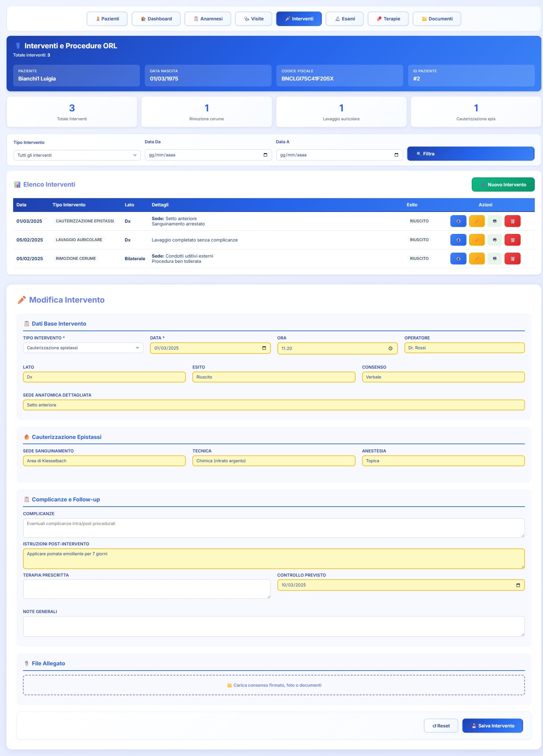Click the Complicanze text area
The width and height of the screenshot is (543, 756).
[x=273, y=528]
